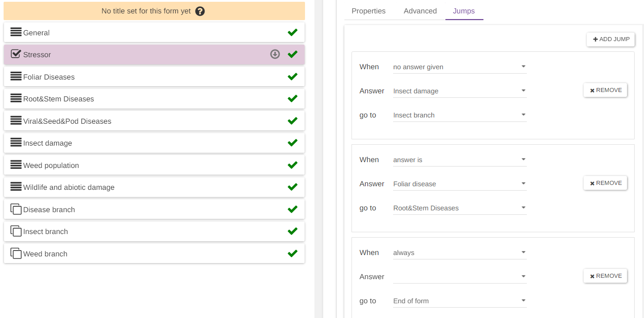Click the branch icon beside Weed branch
This screenshot has height=318, width=644.
16,253
